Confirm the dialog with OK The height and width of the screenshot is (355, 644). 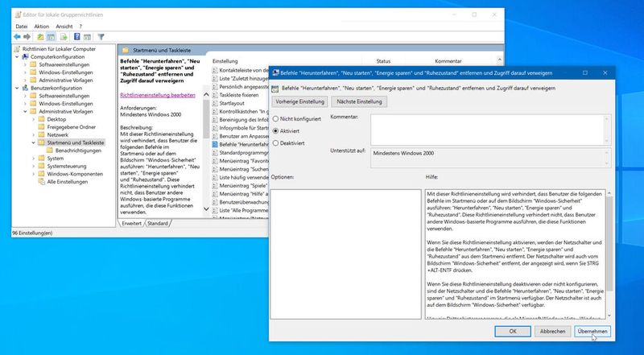click(513, 331)
